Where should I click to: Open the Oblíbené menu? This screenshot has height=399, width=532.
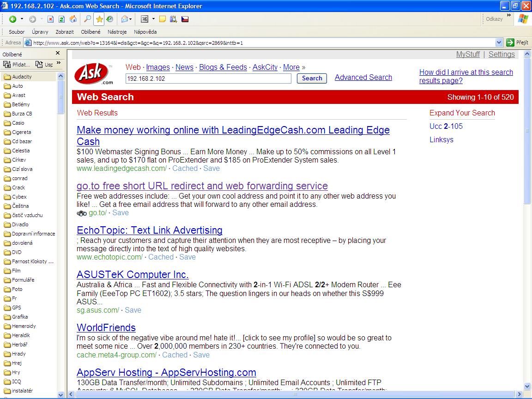pos(91,32)
